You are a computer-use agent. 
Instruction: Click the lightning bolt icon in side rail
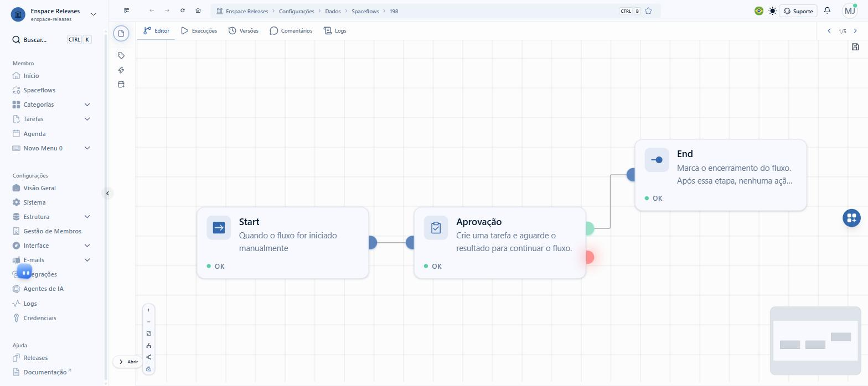point(121,70)
